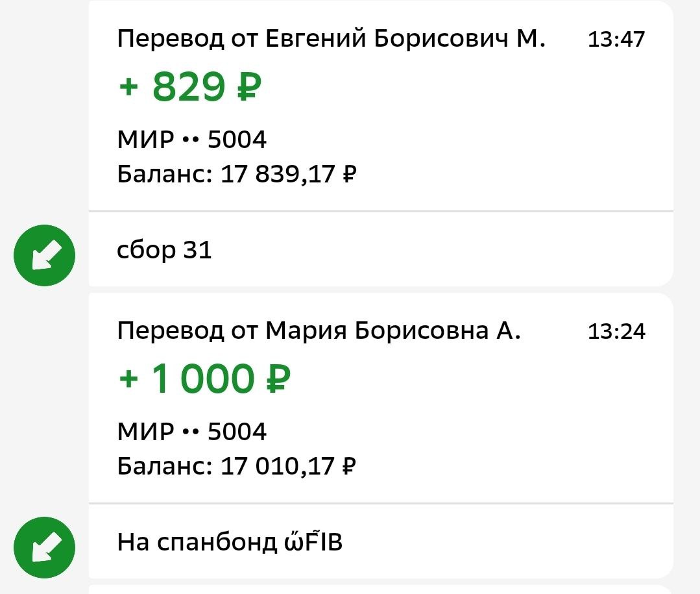Screen dimensions: 700x594
Task: Tap the word Перевод in Мария's transfer title
Action: 171,332
